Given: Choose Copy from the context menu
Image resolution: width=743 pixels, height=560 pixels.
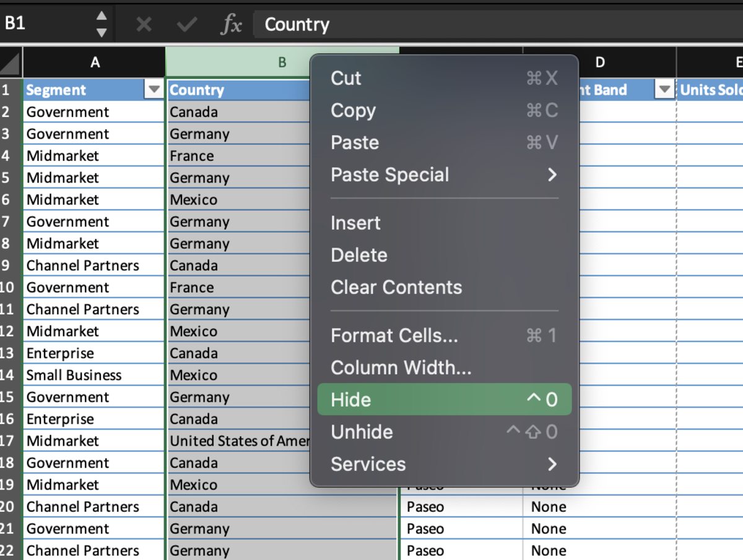Looking at the screenshot, I should [353, 110].
